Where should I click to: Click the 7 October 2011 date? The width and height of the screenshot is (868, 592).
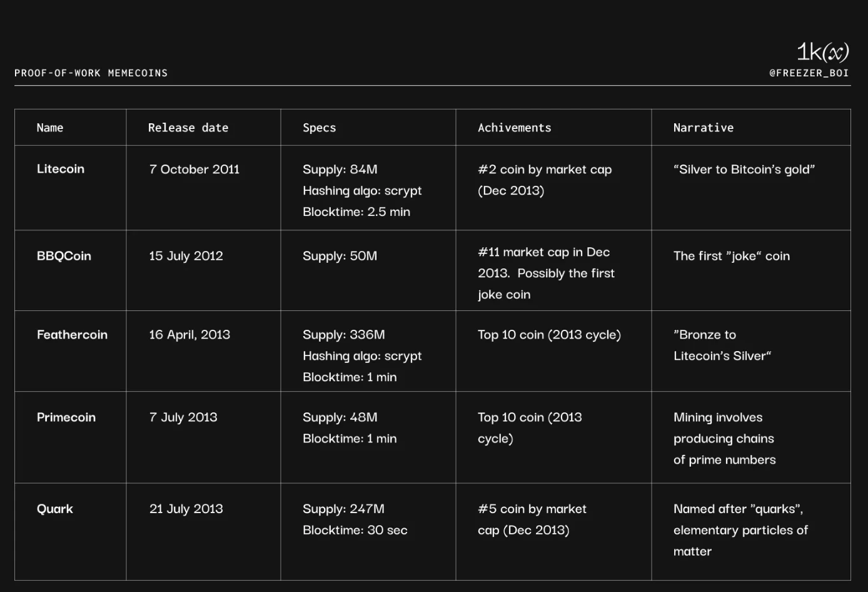(194, 170)
